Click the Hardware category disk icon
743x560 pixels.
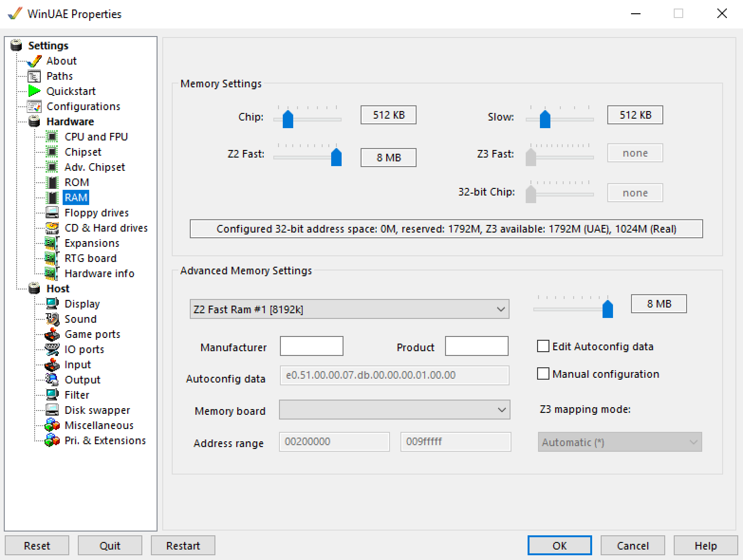34,121
